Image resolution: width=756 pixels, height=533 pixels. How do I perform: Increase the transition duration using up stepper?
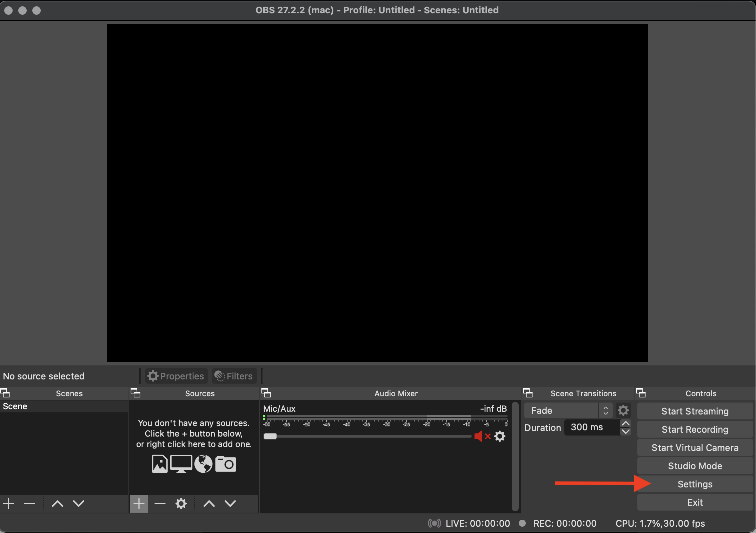coord(625,424)
